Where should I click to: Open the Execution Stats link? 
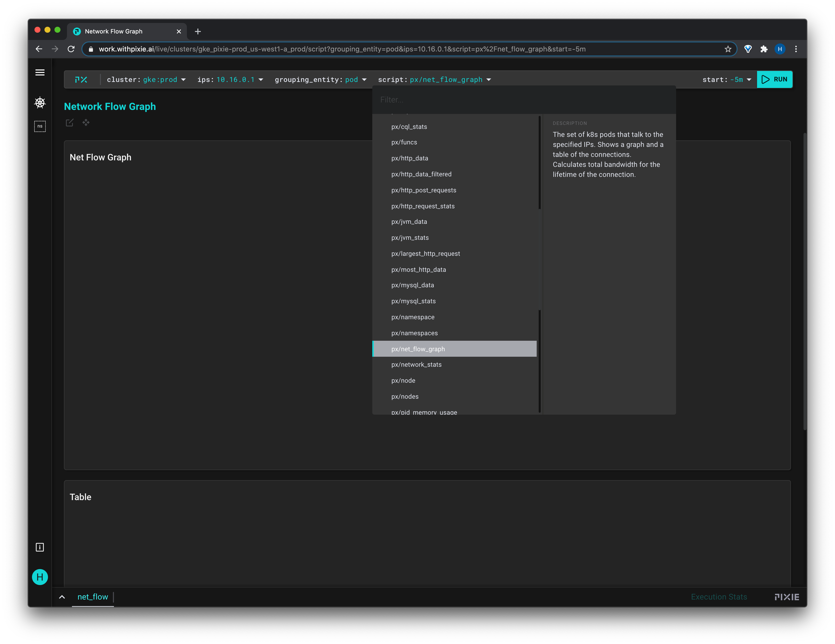point(719,597)
